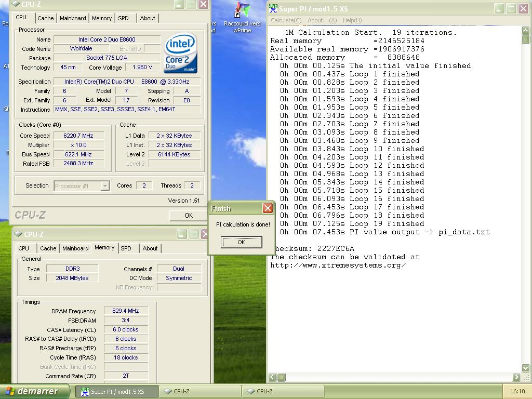
Task: Click the memory Type value DDR3
Action: pos(73,269)
